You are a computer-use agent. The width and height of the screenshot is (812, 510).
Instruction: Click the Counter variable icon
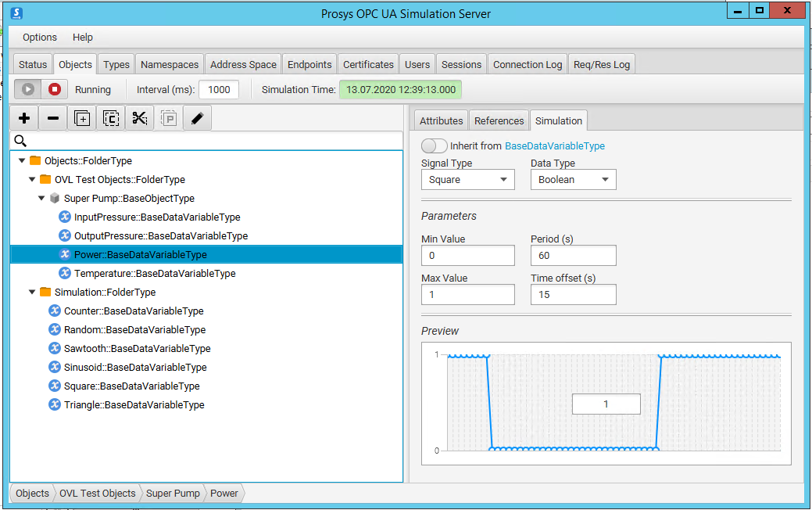point(55,311)
